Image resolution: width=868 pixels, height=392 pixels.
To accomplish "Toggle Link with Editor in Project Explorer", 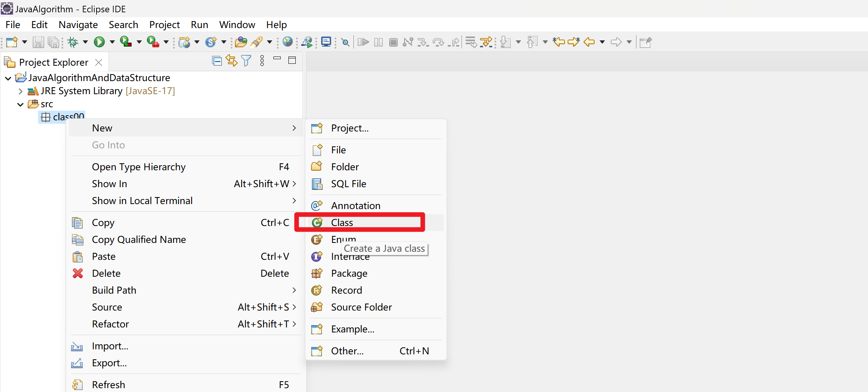I will click(x=232, y=61).
